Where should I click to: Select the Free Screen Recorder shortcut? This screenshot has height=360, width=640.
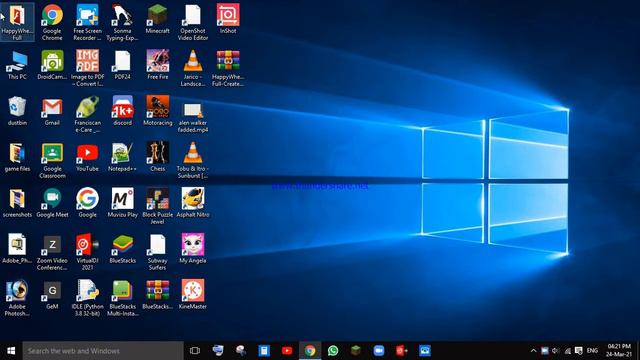point(87,22)
